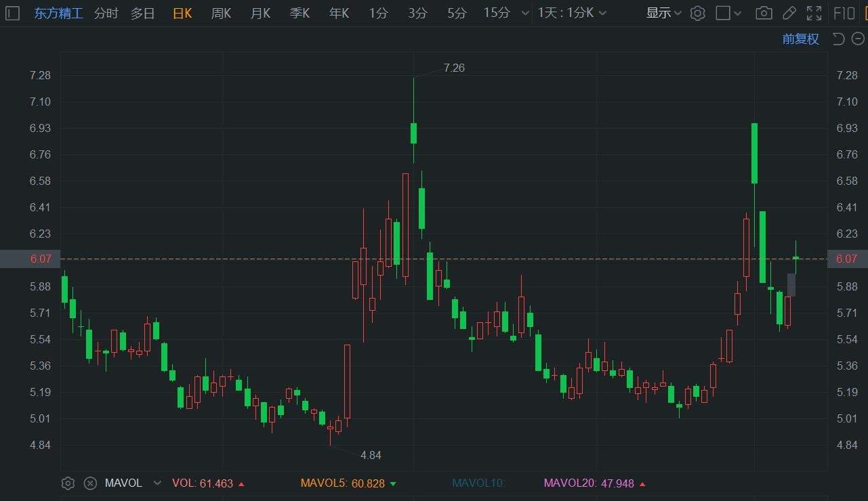Click the minus circle icon at top right
The width and height of the screenshot is (868, 501).
[x=858, y=39]
